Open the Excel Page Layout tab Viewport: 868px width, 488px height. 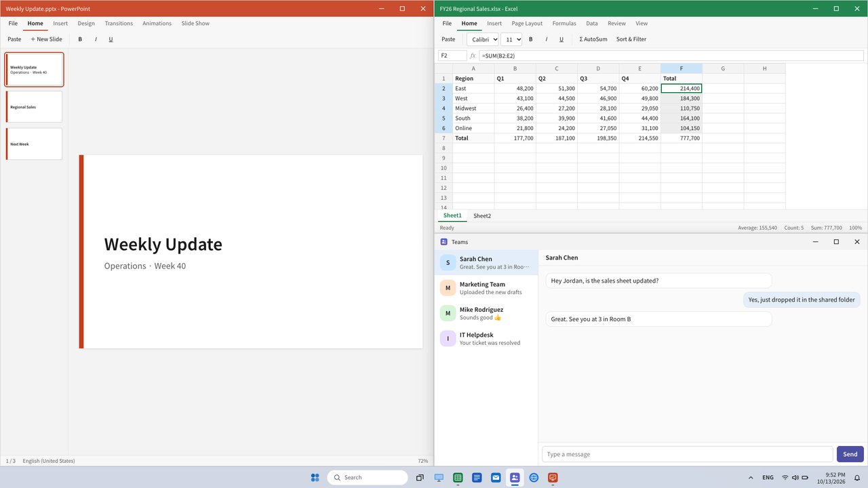(527, 23)
